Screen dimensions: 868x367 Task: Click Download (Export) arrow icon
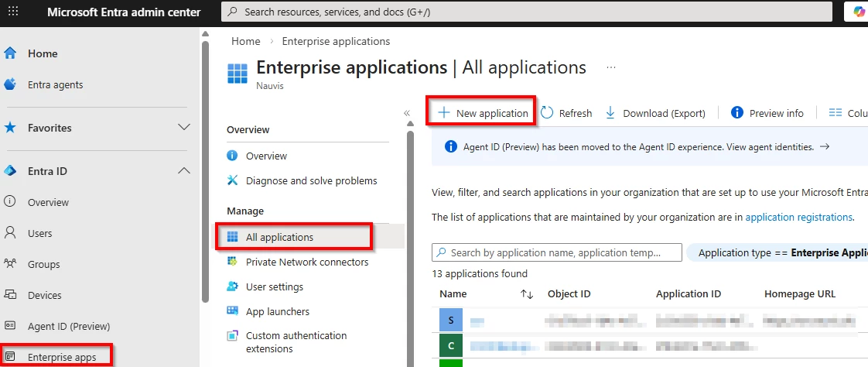click(x=610, y=113)
